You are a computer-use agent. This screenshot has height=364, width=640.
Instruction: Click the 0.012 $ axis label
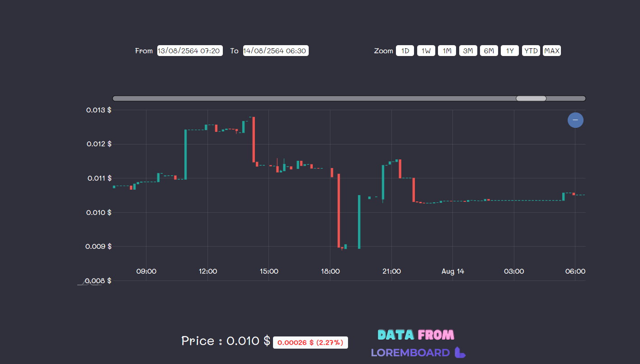tap(99, 144)
